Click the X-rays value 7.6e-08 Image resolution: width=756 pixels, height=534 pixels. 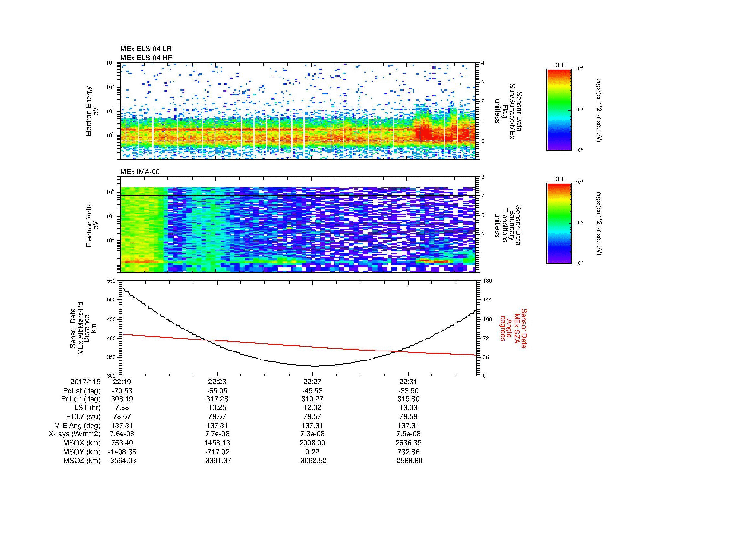[122, 434]
